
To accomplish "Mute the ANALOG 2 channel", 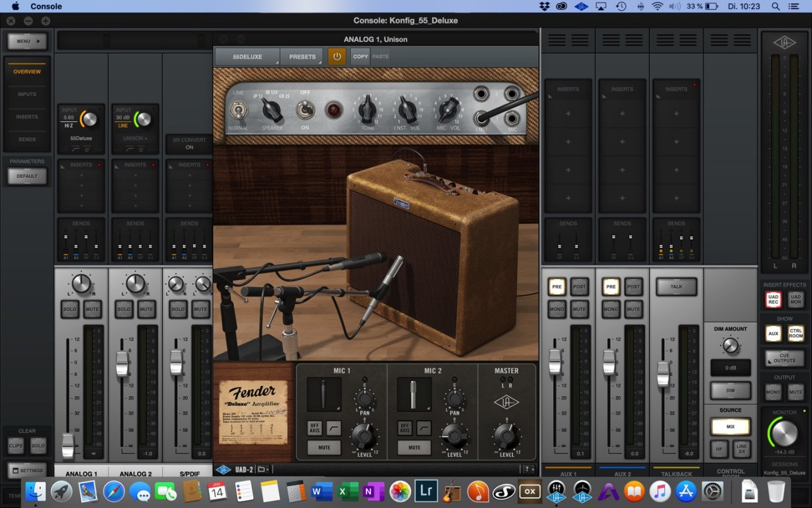I will tap(147, 309).
